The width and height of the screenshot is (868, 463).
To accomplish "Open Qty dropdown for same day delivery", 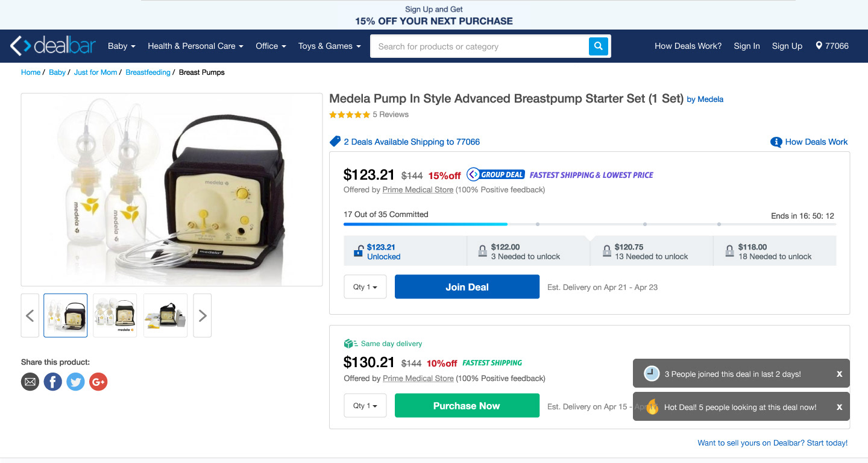I will [365, 406].
